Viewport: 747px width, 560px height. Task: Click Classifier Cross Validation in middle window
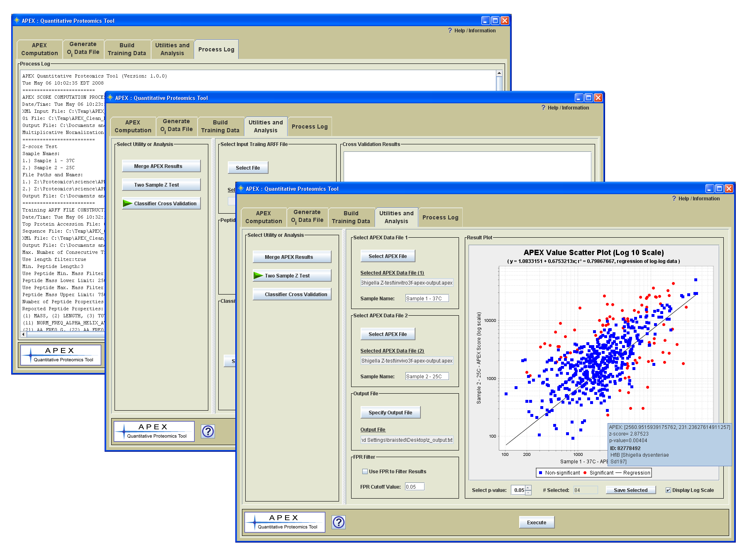click(161, 204)
